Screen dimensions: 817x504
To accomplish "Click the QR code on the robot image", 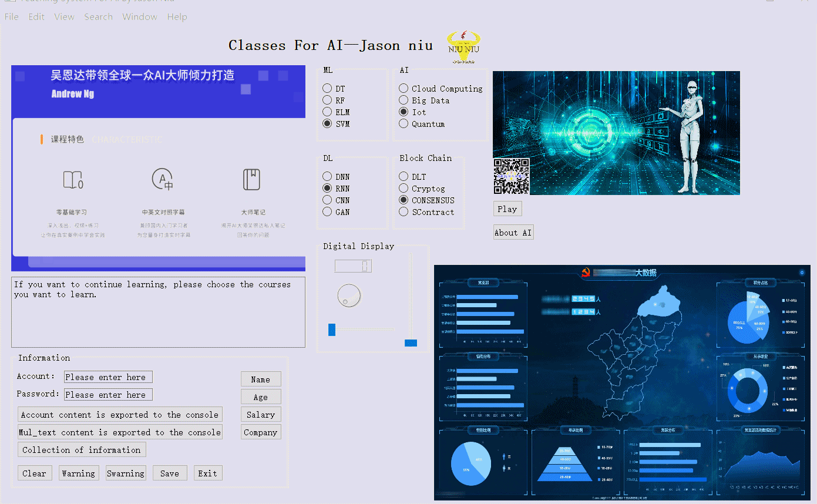I will 511,176.
